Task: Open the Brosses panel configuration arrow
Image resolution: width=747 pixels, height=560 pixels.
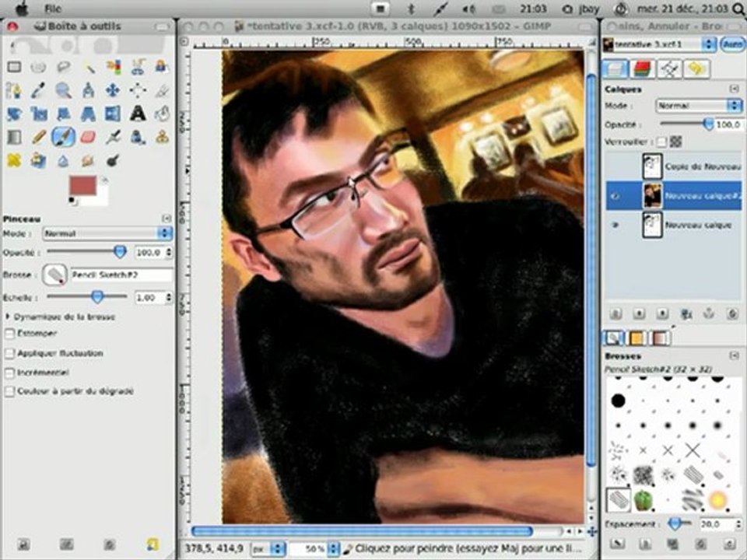Action: (x=734, y=355)
